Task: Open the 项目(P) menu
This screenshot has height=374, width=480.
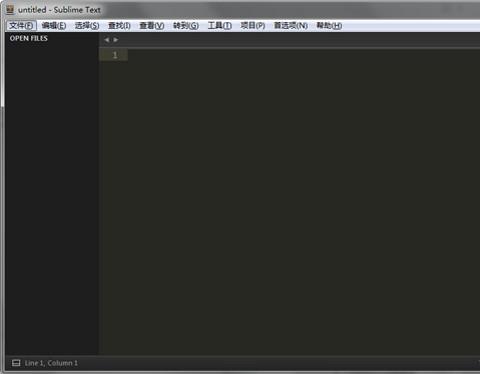Action: pyautogui.click(x=253, y=26)
